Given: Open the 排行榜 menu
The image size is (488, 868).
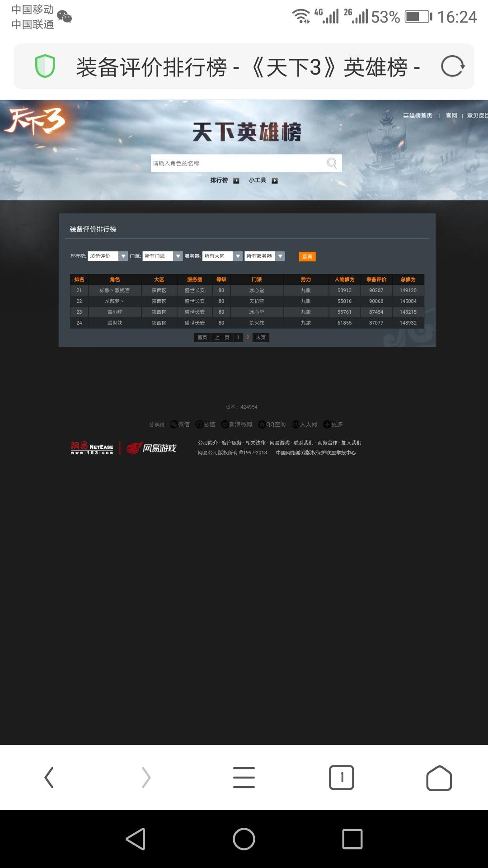Looking at the screenshot, I should 219,180.
